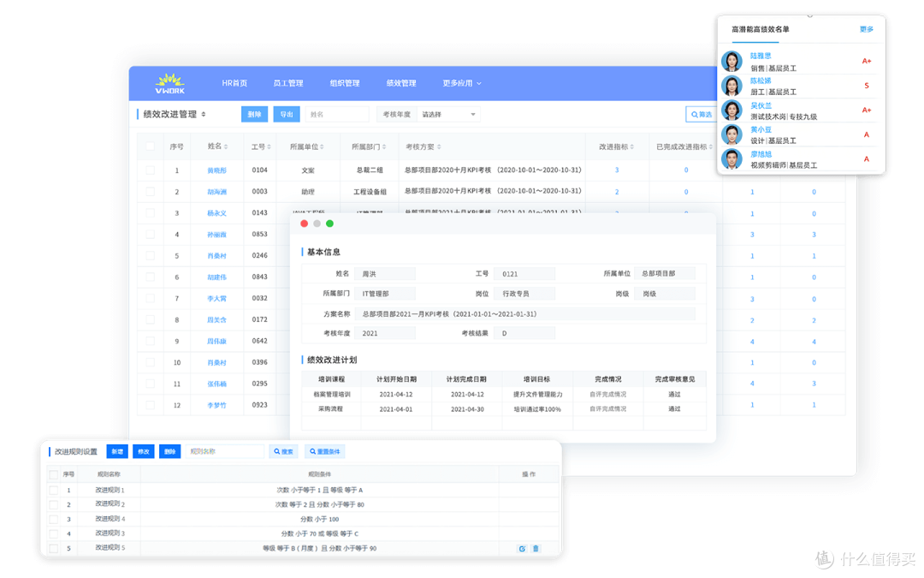Click the edit icon for 改进规则 5

(x=522, y=549)
